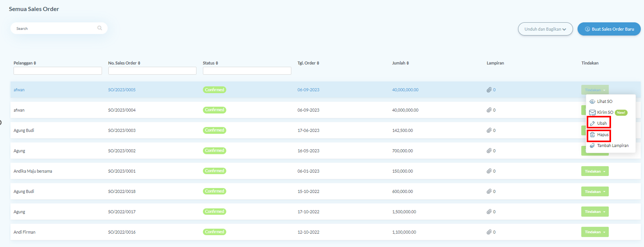Screen dimensions: 644x247
Task: Click the Confirmed badge for SO/2022/0017
Action: [214, 212]
